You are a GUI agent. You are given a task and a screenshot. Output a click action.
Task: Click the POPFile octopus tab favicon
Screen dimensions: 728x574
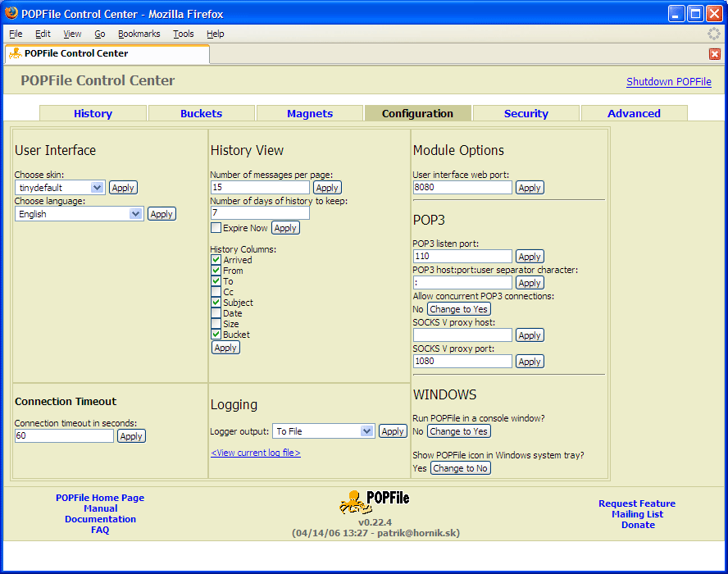click(16, 53)
